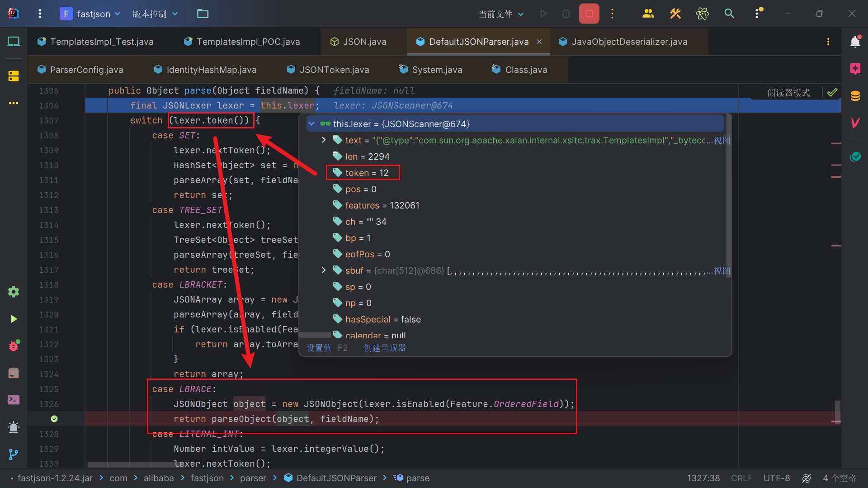Switch to IdentityHashMap.java tab
The image size is (868, 488).
(x=205, y=70)
